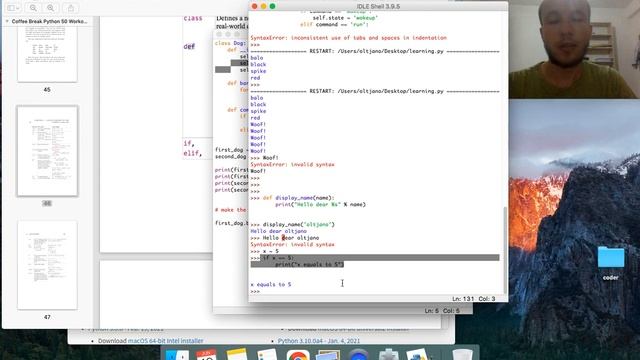
Task: Open Reminders from the Dock
Action: click(x=267, y=354)
